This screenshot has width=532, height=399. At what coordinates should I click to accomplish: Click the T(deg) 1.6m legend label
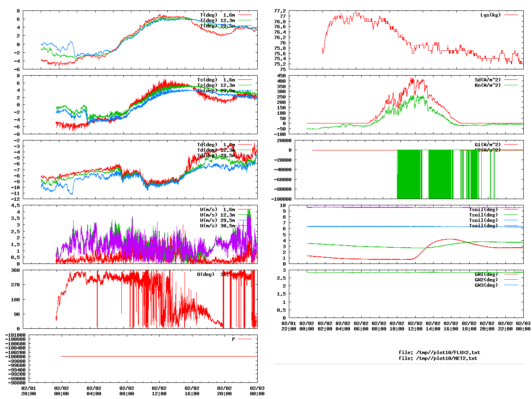pyautogui.click(x=217, y=15)
